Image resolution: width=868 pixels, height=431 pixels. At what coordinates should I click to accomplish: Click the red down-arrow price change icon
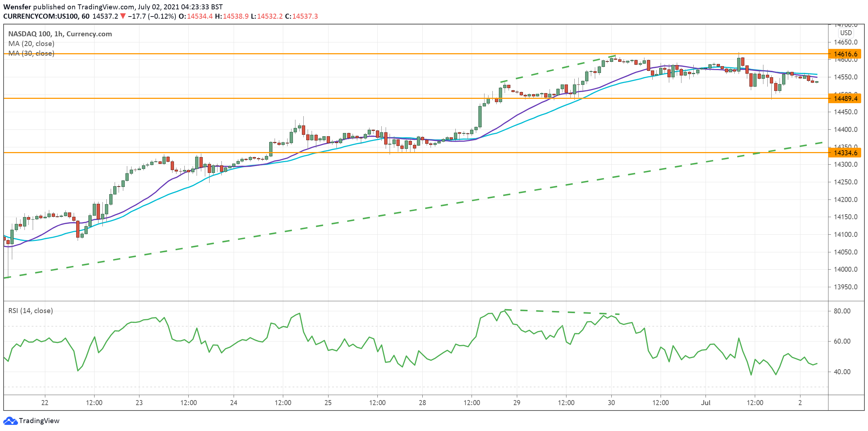coord(123,16)
